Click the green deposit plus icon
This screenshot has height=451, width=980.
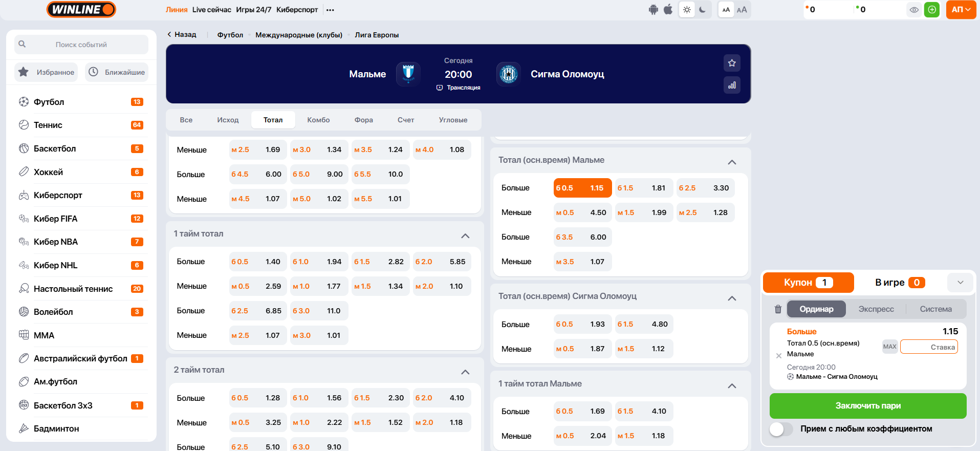[932, 10]
